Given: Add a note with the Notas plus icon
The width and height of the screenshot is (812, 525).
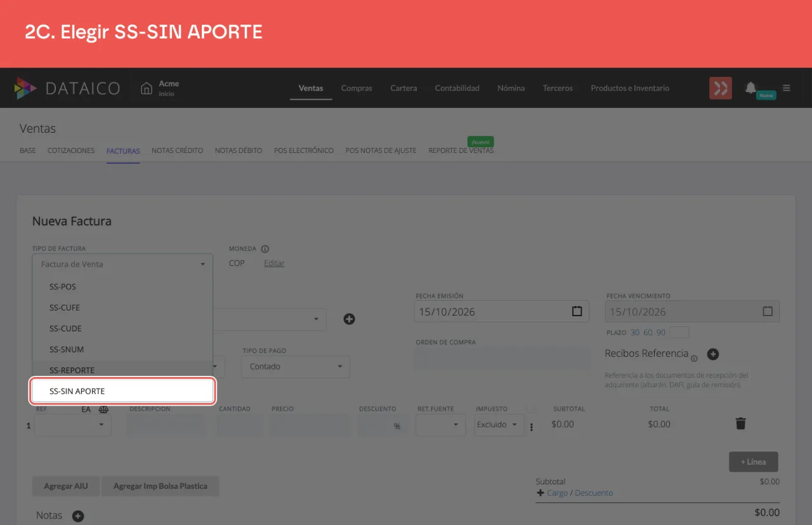Looking at the screenshot, I should pyautogui.click(x=78, y=516).
